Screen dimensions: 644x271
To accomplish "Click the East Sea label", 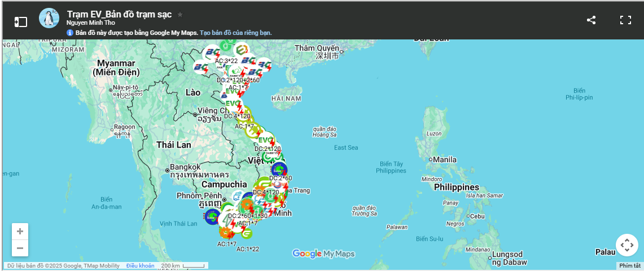I will [x=346, y=148].
